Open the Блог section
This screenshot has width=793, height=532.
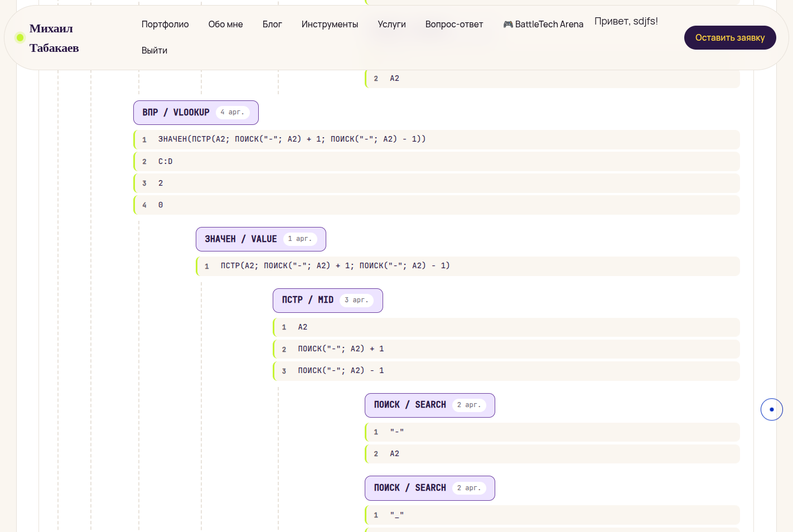(x=272, y=25)
